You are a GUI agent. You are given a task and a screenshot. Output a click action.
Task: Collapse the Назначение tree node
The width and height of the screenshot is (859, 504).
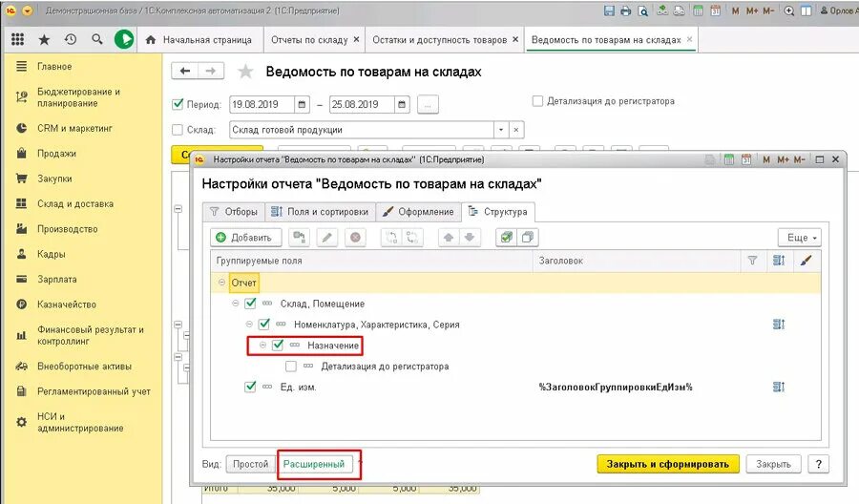[x=262, y=345]
